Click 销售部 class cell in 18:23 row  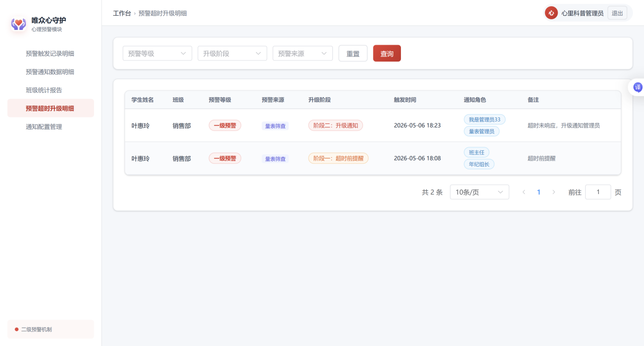click(x=182, y=125)
